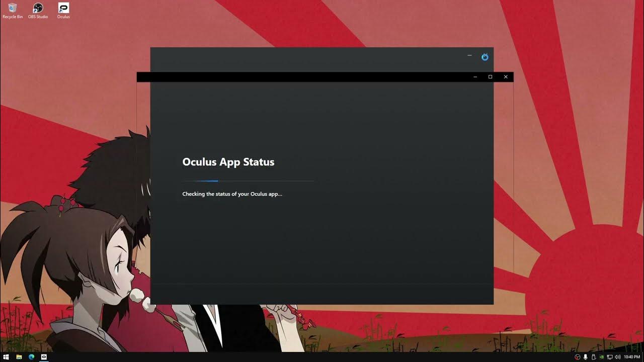This screenshot has width=644, height=362.
Task: Click the Oculus App Status heading
Action: click(228, 162)
